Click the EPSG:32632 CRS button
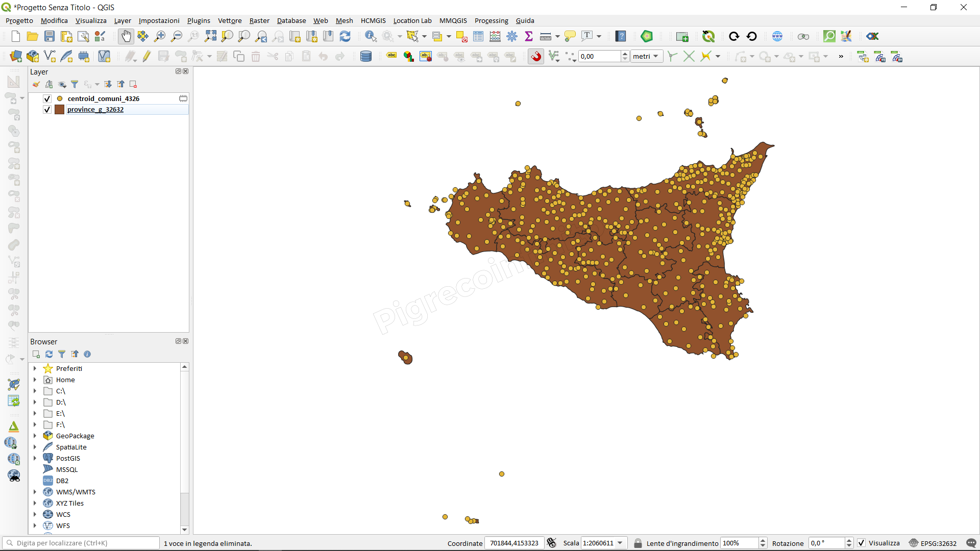Screen dimensions: 980x551 933,543
